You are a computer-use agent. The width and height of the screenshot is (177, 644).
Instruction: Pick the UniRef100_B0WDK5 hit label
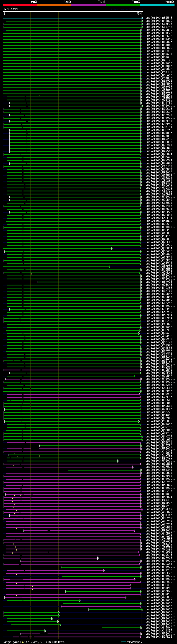[159, 133]
